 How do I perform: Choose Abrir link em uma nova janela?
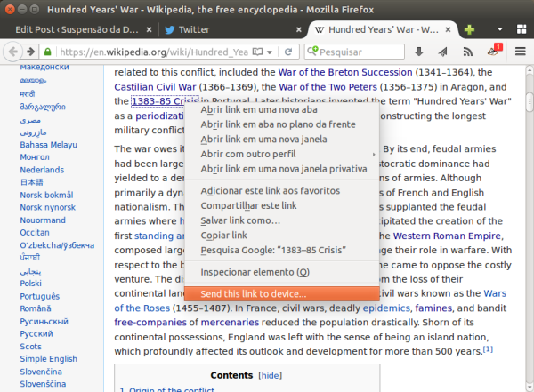click(282, 140)
